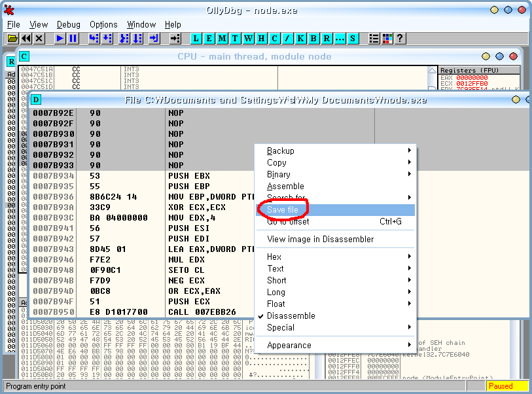
Task: Click Go to address toolbar icon
Action: (175, 39)
